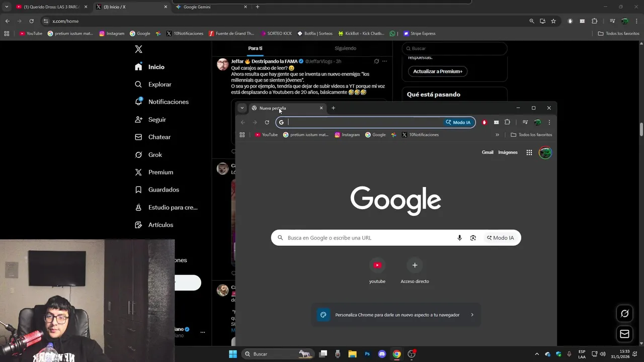Expand hidden bookmarks chevron in the front window
This screenshot has width=644, height=362.
pos(497,135)
